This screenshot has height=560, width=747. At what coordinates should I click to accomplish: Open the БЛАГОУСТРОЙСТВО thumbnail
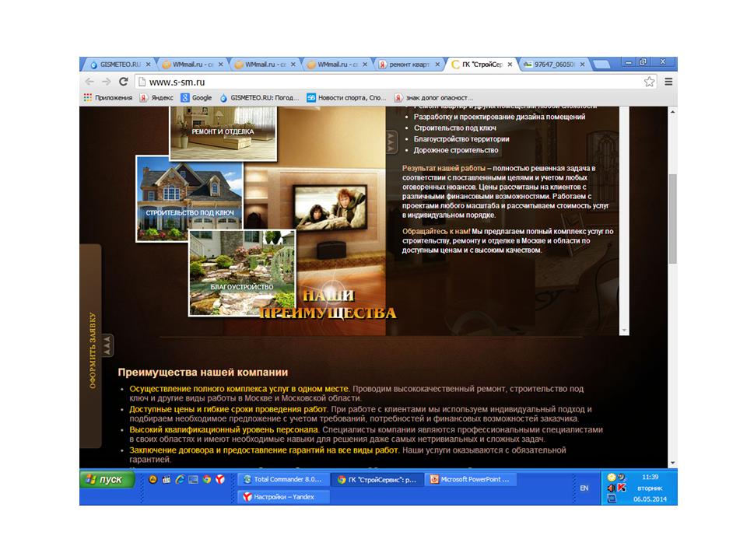(x=242, y=273)
